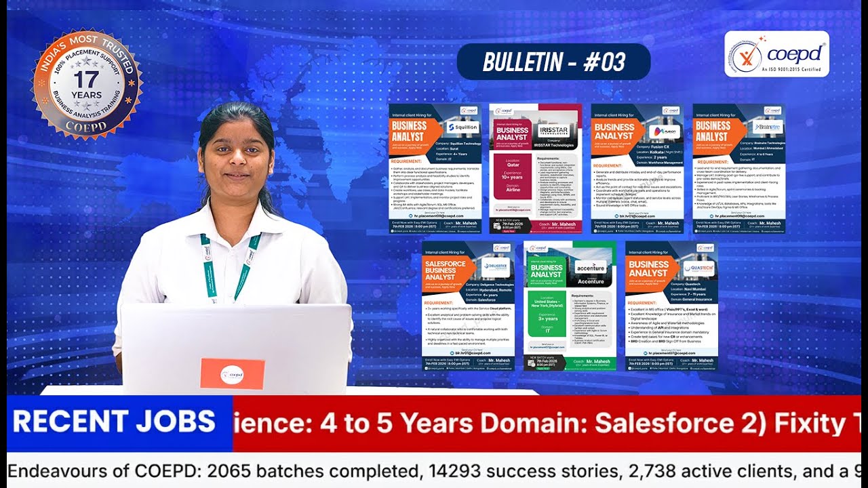Open the IRISSTAR Qatar Airline job poster
The width and height of the screenshot is (868, 488).
click(536, 169)
